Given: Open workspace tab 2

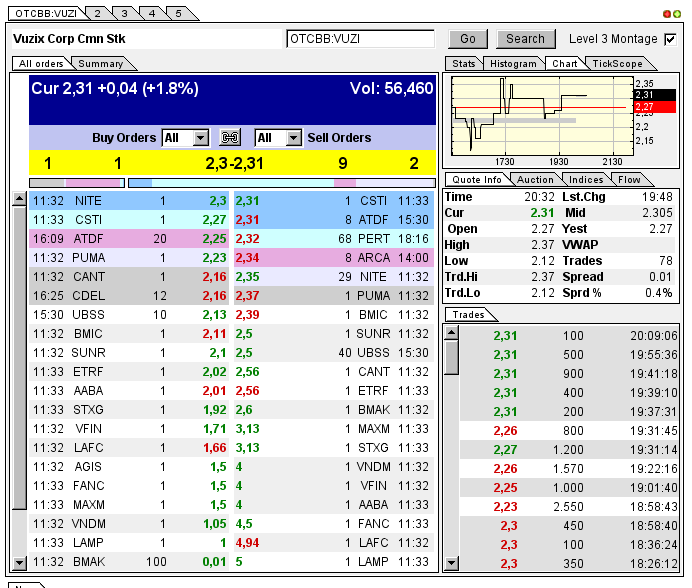Looking at the screenshot, I should tap(97, 13).
